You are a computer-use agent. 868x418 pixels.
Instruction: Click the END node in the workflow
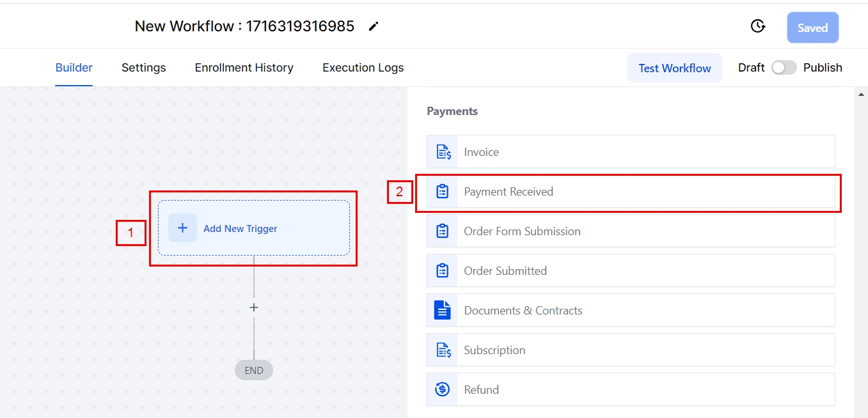tap(254, 370)
